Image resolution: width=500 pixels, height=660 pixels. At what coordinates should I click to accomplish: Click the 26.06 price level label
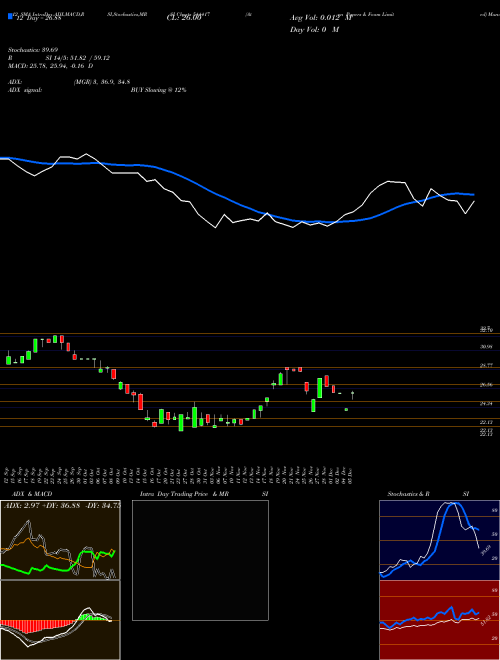[486, 385]
